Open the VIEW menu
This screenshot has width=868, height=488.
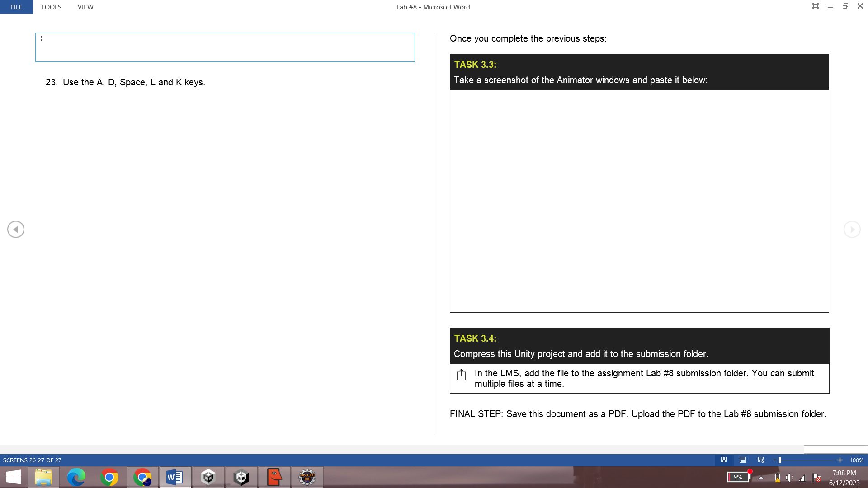[85, 7]
